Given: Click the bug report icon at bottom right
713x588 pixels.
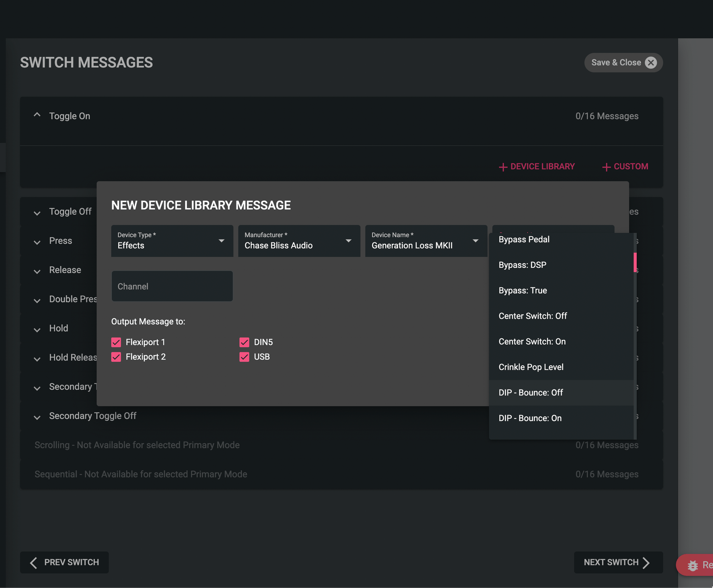Looking at the screenshot, I should (692, 565).
